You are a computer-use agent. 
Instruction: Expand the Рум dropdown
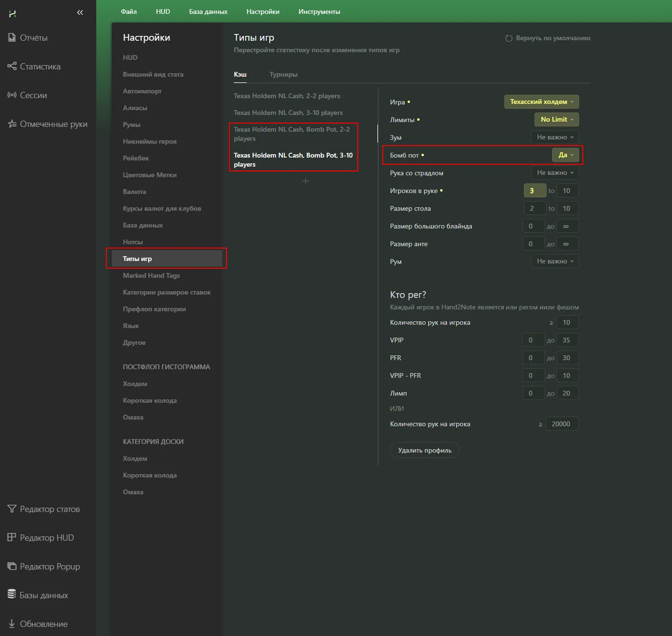pyautogui.click(x=555, y=261)
